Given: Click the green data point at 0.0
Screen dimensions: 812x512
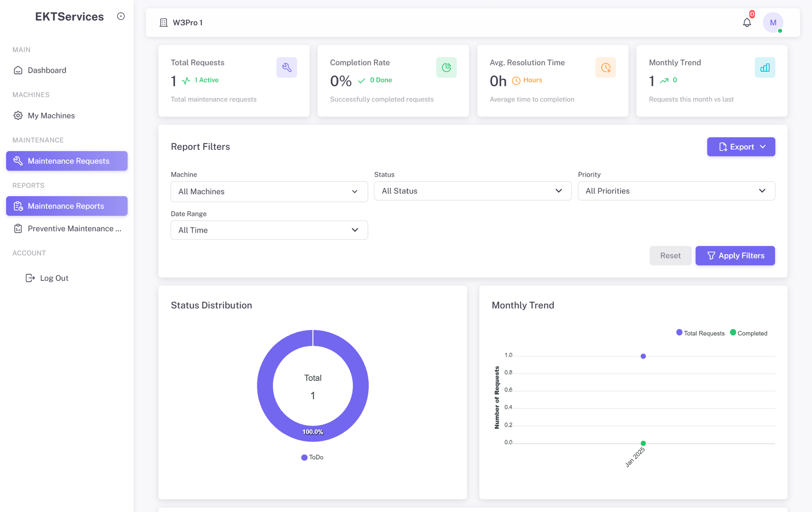Looking at the screenshot, I should click(x=643, y=443).
